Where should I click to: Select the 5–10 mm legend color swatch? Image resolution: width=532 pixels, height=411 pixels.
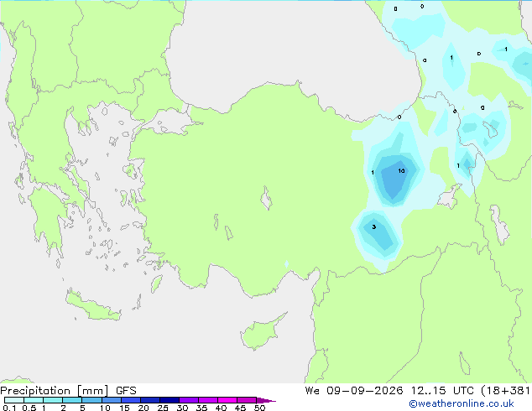91,400
